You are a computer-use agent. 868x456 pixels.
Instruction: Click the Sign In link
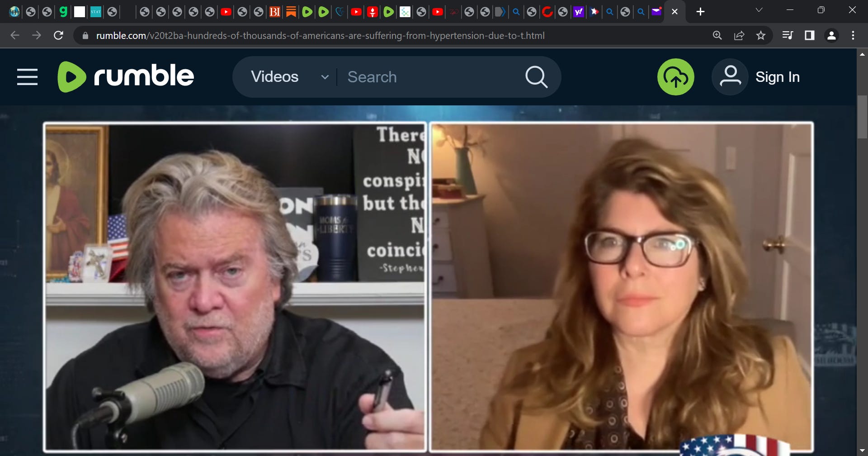point(778,77)
